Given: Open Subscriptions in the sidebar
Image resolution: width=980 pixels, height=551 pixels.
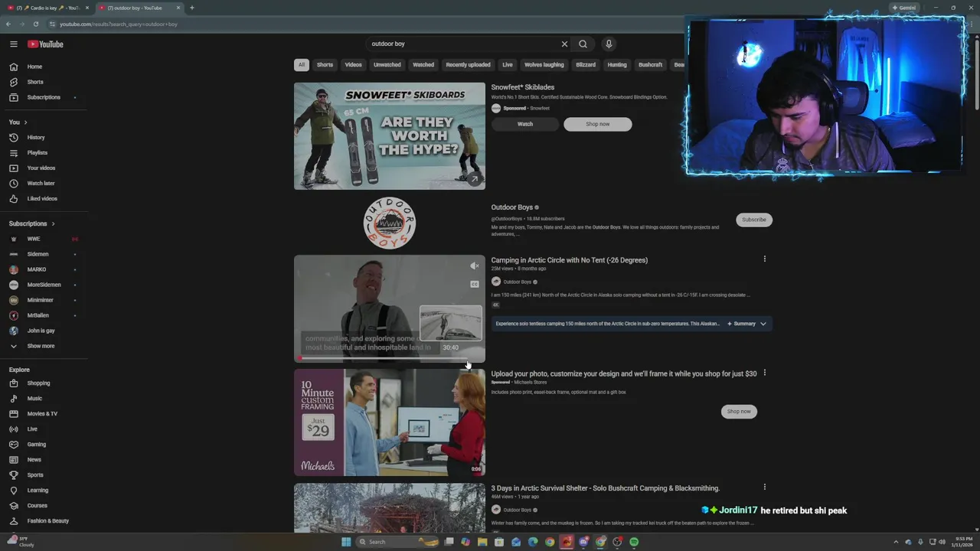Looking at the screenshot, I should (x=44, y=97).
